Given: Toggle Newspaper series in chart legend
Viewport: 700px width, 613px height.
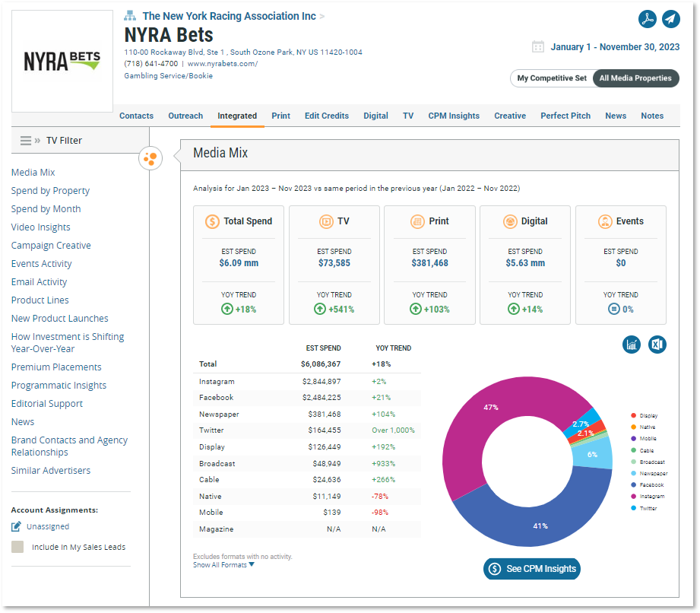Looking at the screenshot, I should tap(649, 473).
